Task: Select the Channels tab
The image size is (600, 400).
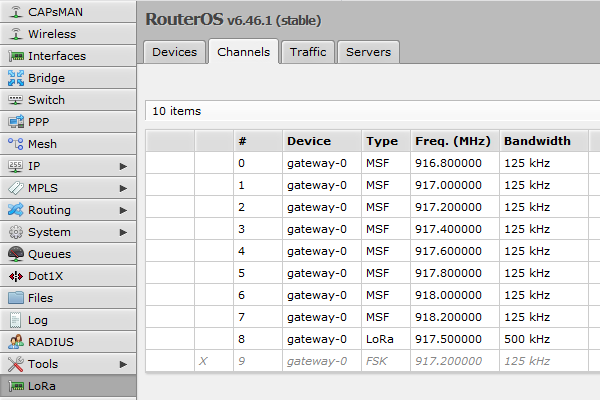Action: point(243,51)
